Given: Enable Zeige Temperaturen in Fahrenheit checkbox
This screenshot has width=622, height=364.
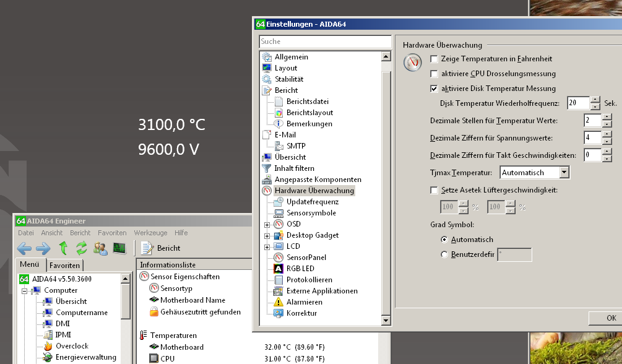Looking at the screenshot, I should pos(434,59).
